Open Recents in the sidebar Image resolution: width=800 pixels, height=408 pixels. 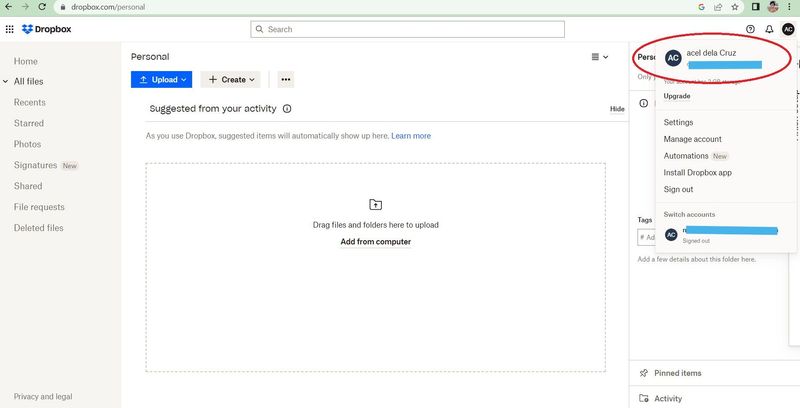tap(30, 103)
